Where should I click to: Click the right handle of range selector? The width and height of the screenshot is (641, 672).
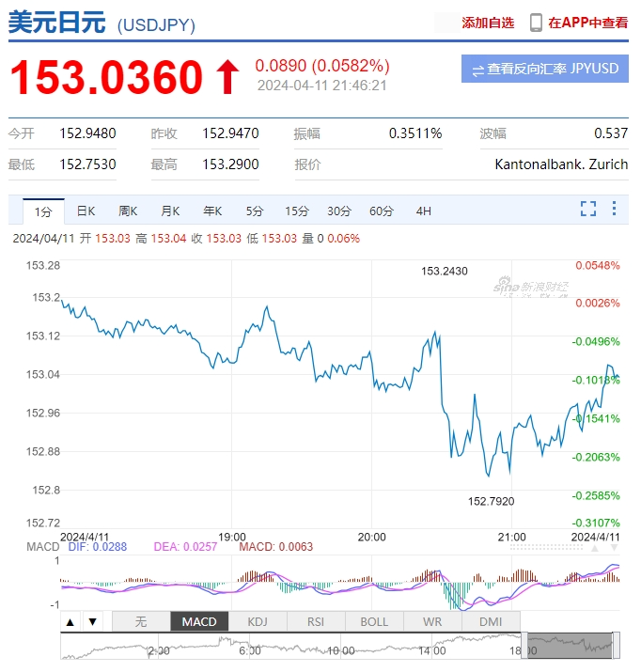(x=617, y=646)
